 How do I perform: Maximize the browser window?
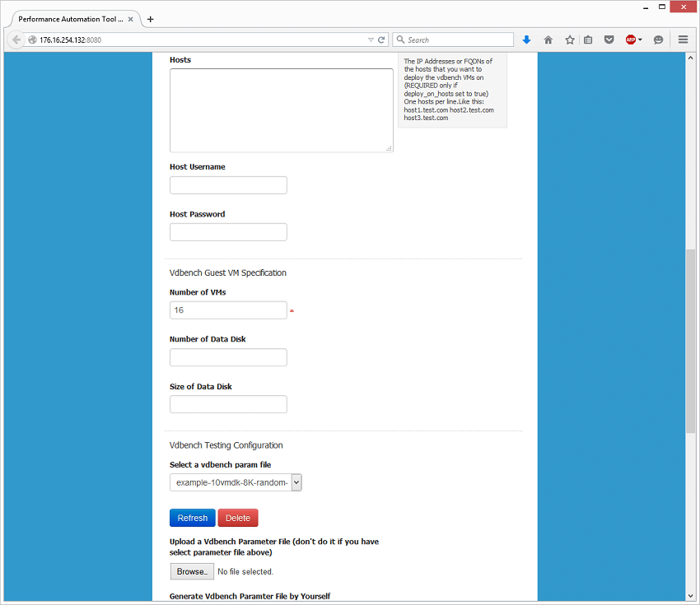click(662, 7)
